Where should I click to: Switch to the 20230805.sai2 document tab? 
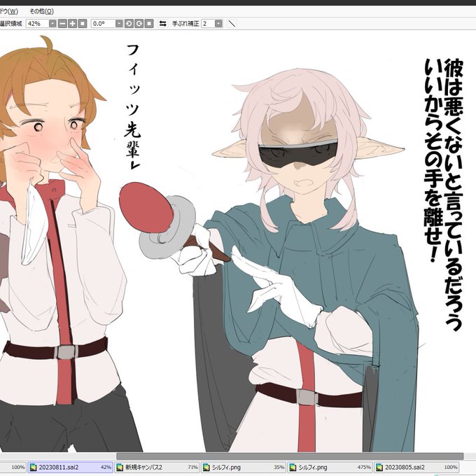click(x=416, y=467)
